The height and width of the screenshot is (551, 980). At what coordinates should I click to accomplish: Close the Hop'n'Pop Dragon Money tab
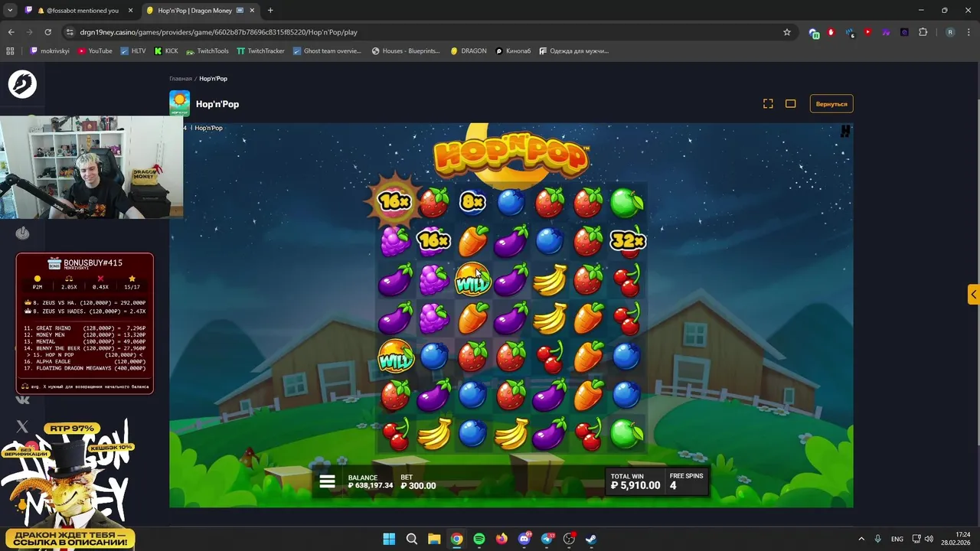[252, 11]
